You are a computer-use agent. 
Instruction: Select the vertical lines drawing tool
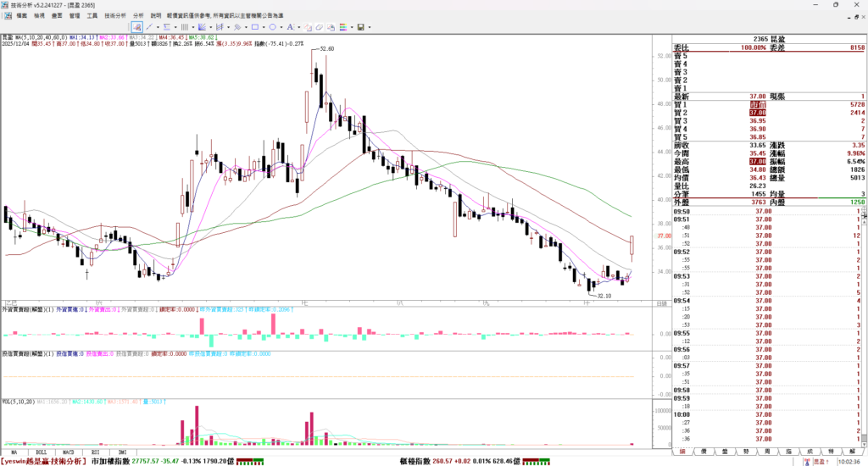point(184,27)
